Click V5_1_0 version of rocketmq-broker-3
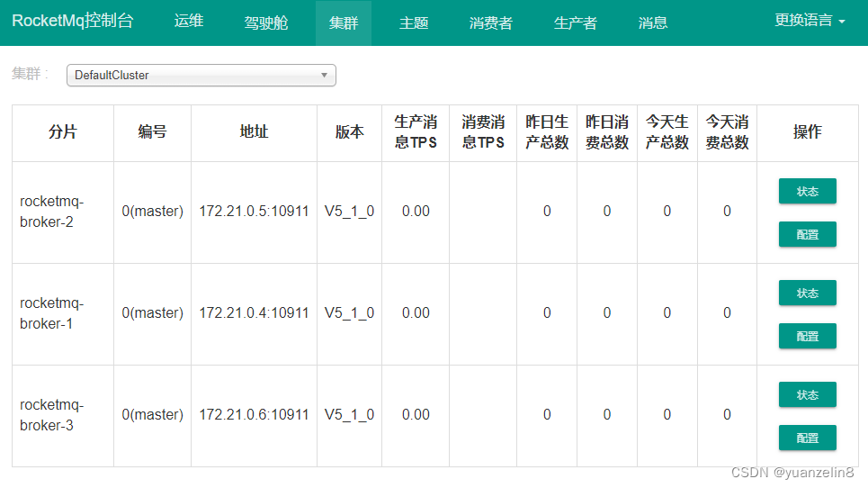 (x=349, y=415)
